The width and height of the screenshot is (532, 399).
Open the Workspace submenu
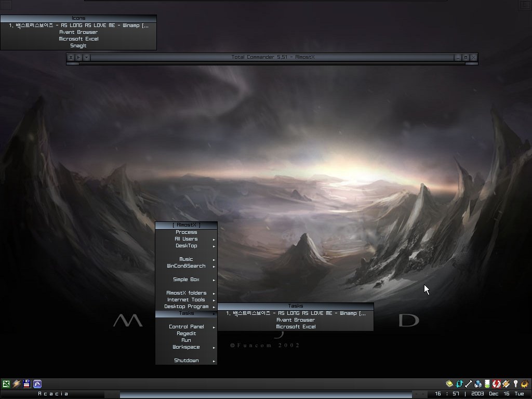point(187,347)
